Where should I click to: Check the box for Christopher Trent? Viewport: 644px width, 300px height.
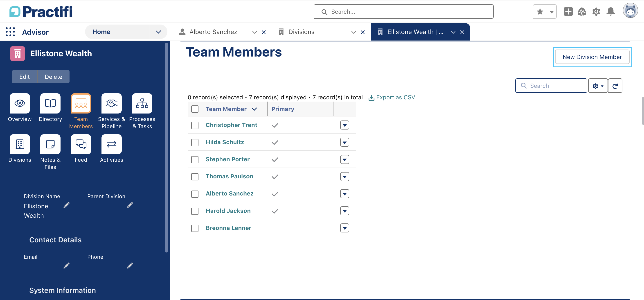pos(195,125)
